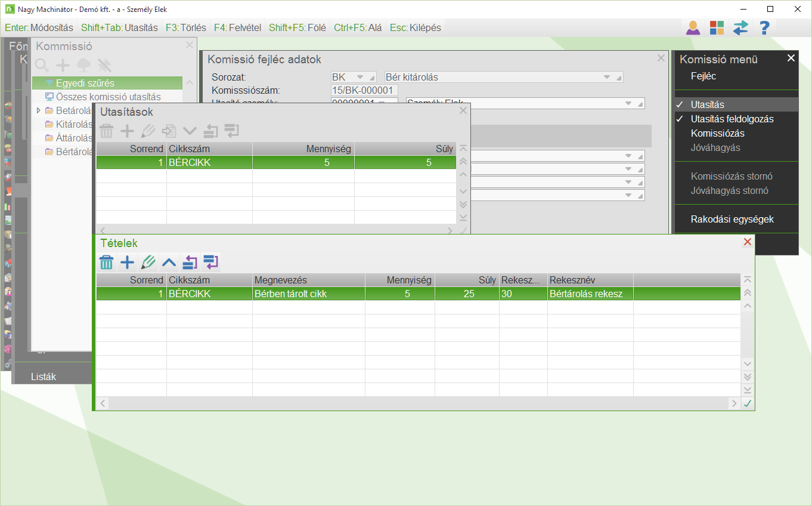Click pencil icon in Utasítások toolbar
The height and width of the screenshot is (506, 812).
pos(148,131)
